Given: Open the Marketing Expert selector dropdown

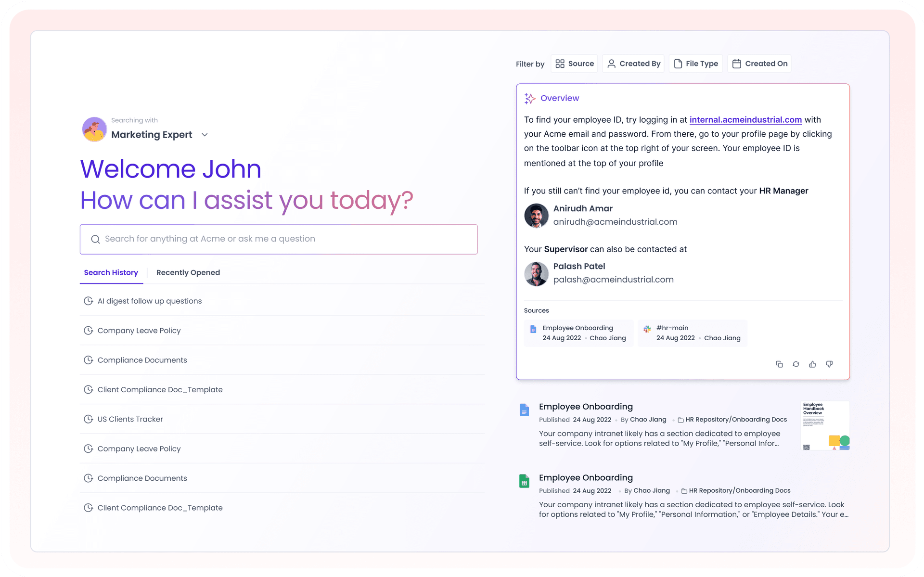Looking at the screenshot, I should 205,135.
